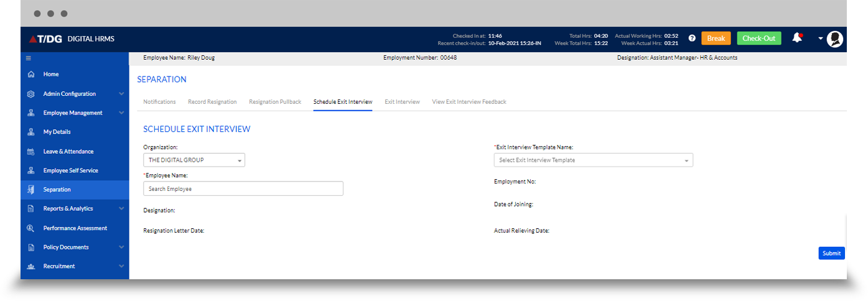Expand the Policy Documents chevron
868x301 pixels.
121,248
